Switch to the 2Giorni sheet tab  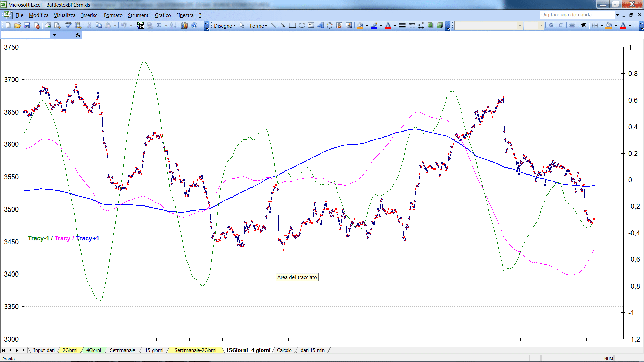[x=70, y=350]
